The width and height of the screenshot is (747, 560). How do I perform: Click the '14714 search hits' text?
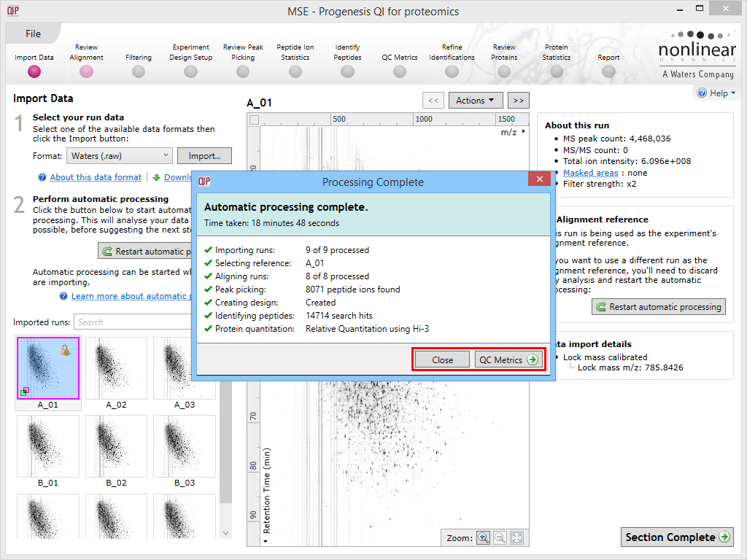point(338,316)
